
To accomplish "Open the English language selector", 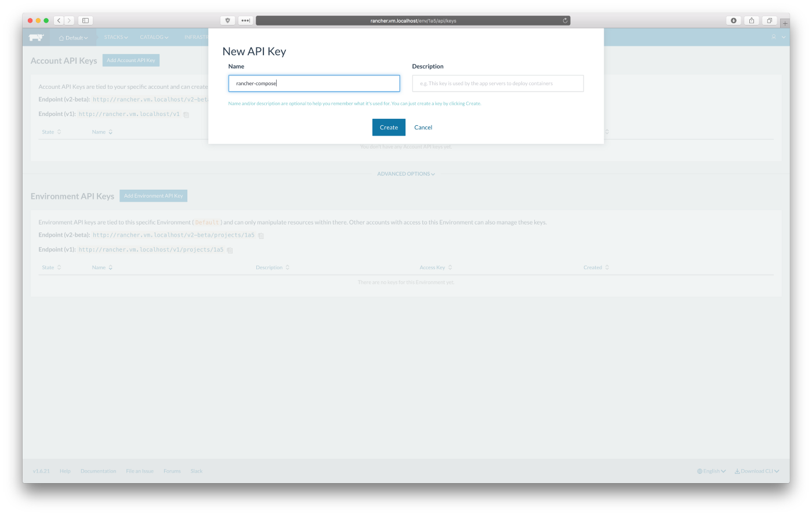I will (711, 471).
